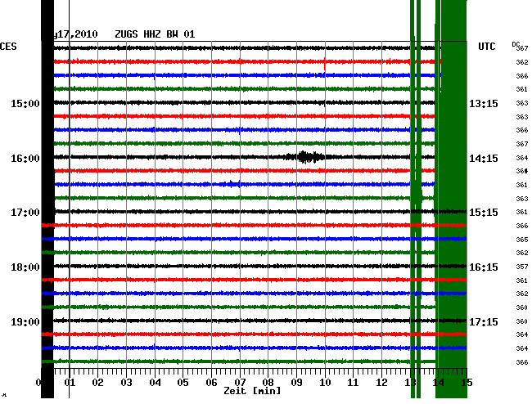Click the thick black bar at the plot's left edge
This screenshot has height=404, width=532.
coord(47,199)
